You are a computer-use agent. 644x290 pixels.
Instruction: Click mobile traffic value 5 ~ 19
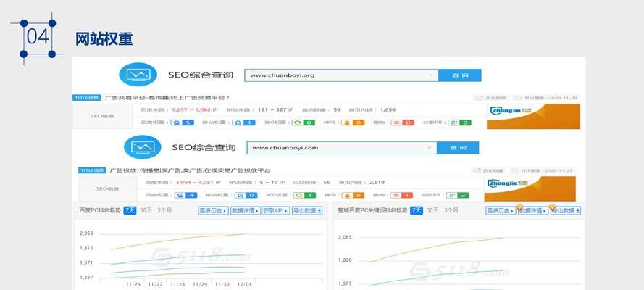(x=269, y=183)
